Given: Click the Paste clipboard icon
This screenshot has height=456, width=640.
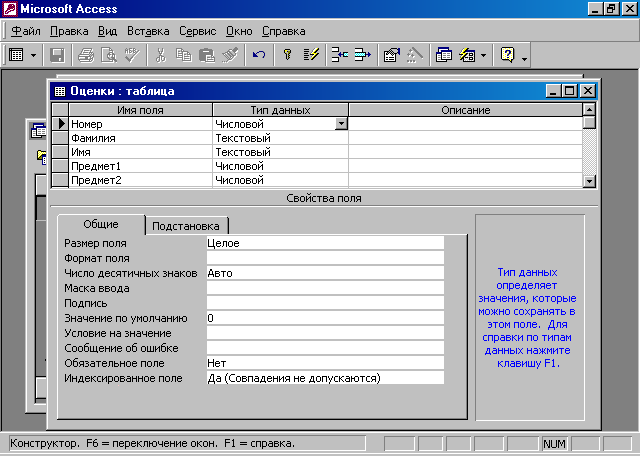Looking at the screenshot, I should tap(207, 55).
